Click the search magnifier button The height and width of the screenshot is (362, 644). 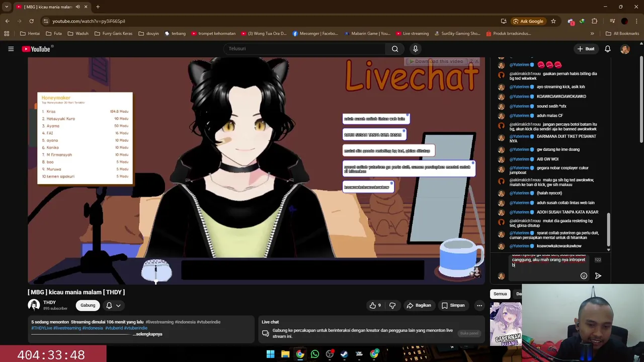click(395, 49)
